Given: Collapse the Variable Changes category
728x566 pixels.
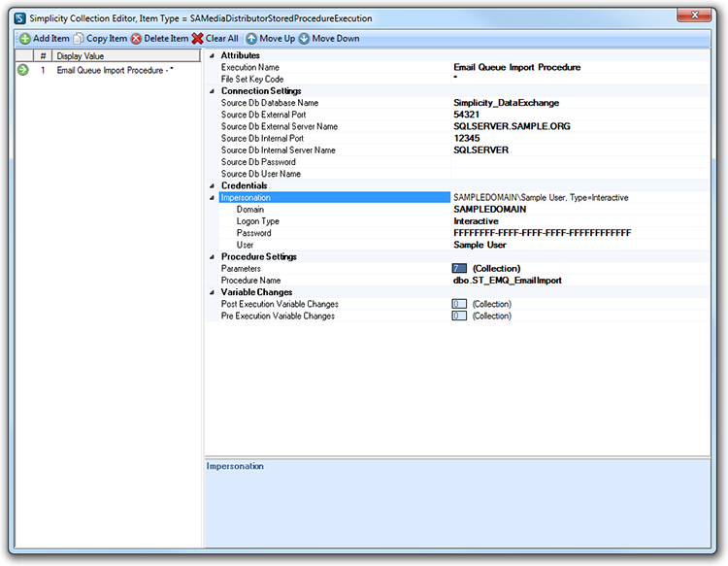Looking at the screenshot, I should pos(212,292).
